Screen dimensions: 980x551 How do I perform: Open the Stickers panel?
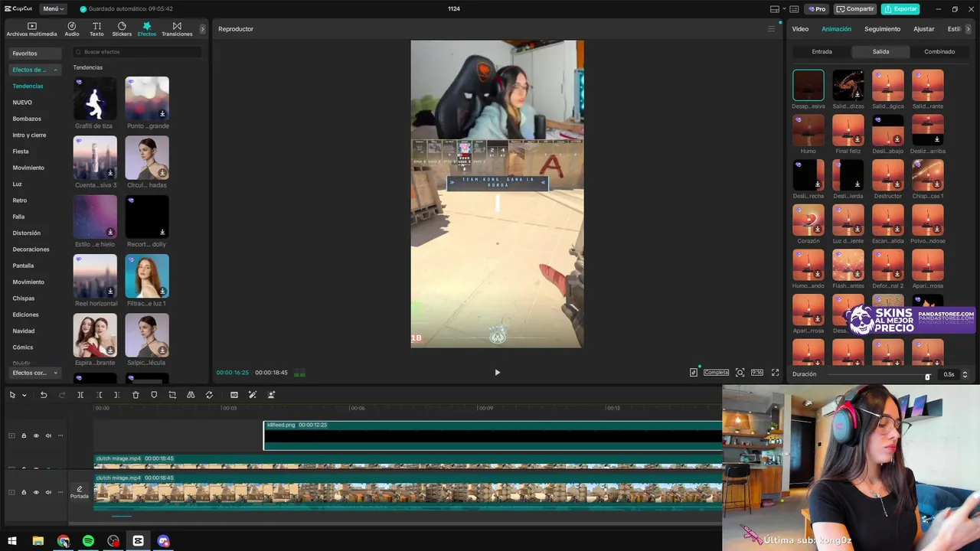click(122, 29)
